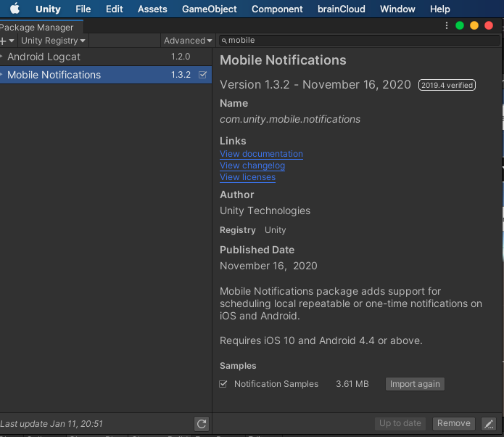Click the yellow minimize window button
504x437 pixels.
pyautogui.click(x=474, y=25)
